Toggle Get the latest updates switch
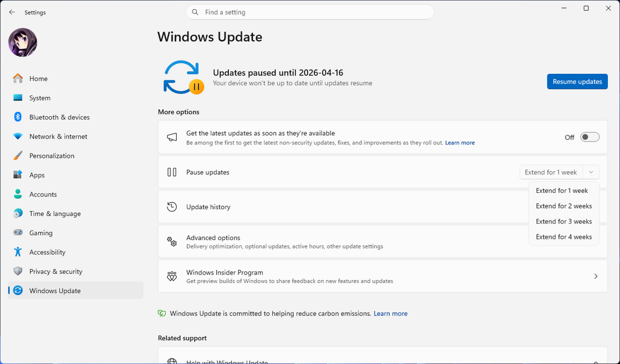 [590, 137]
